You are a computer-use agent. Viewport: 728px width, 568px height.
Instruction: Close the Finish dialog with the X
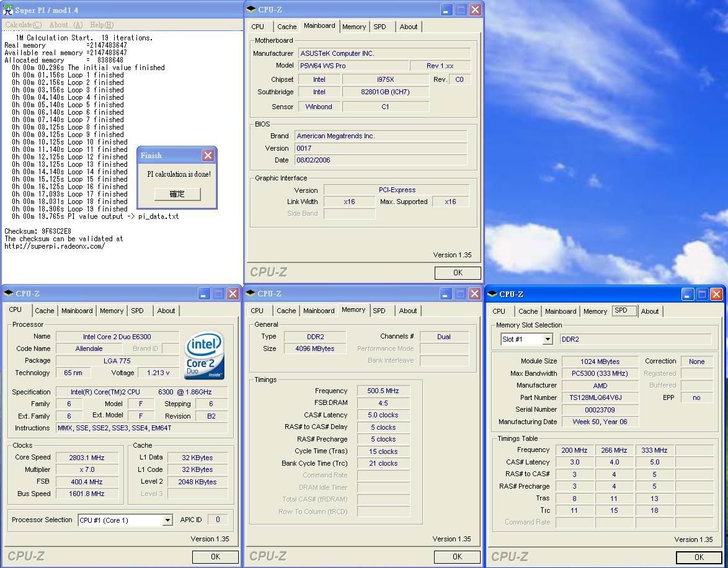click(x=208, y=155)
